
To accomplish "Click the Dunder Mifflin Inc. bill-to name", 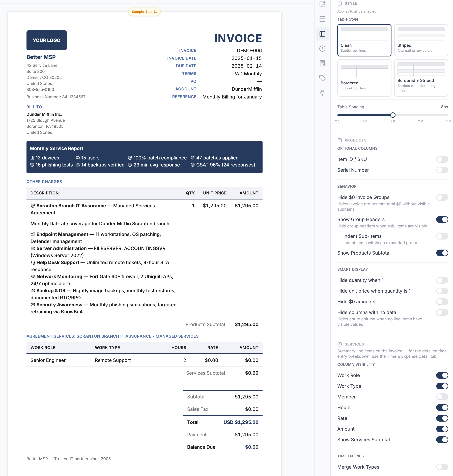I will (44, 114).
